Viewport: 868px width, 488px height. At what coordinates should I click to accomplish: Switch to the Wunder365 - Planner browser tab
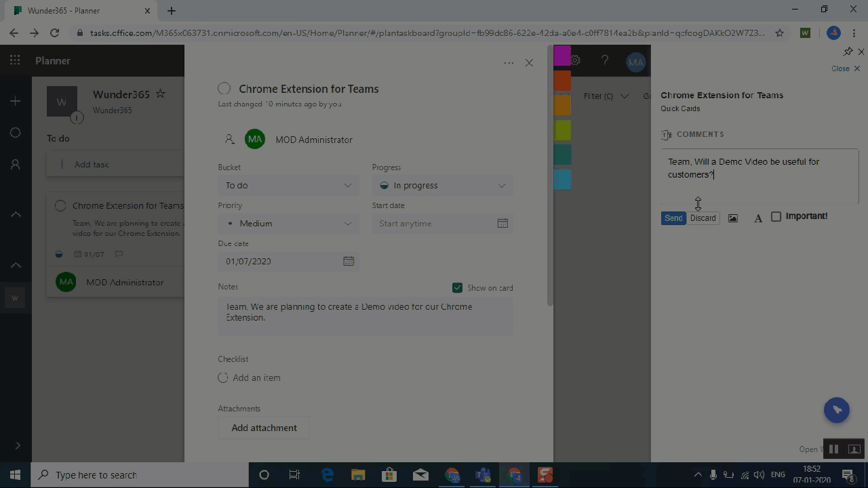(81, 11)
